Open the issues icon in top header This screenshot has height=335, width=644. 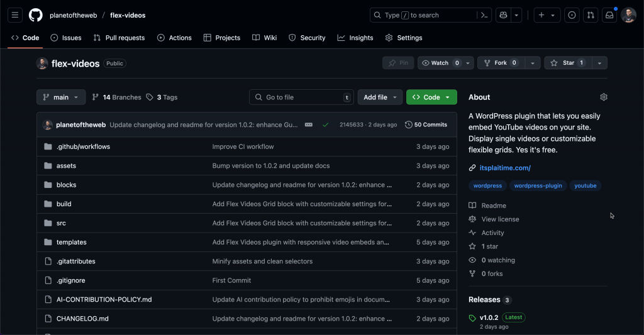[x=572, y=15]
